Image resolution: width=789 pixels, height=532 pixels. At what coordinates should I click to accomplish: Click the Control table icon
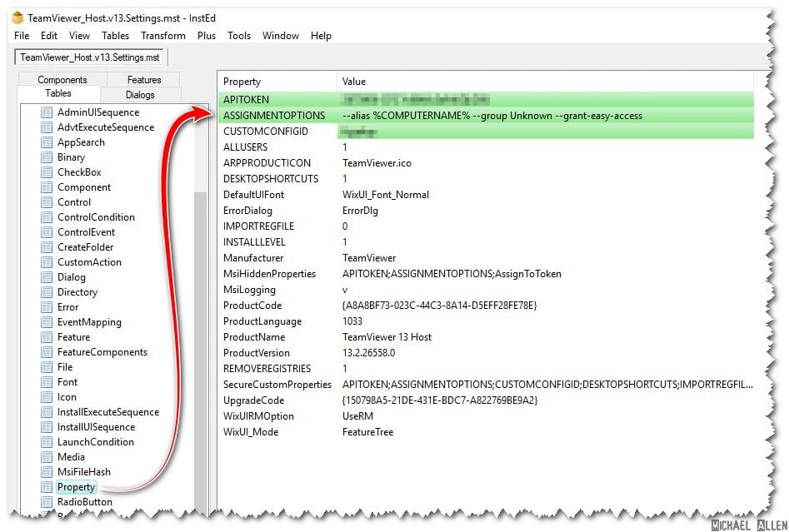click(x=47, y=202)
